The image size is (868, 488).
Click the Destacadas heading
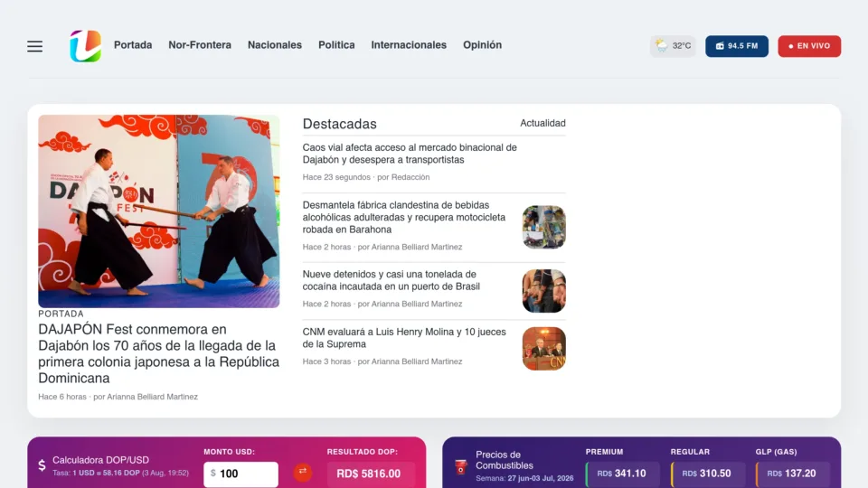click(339, 124)
